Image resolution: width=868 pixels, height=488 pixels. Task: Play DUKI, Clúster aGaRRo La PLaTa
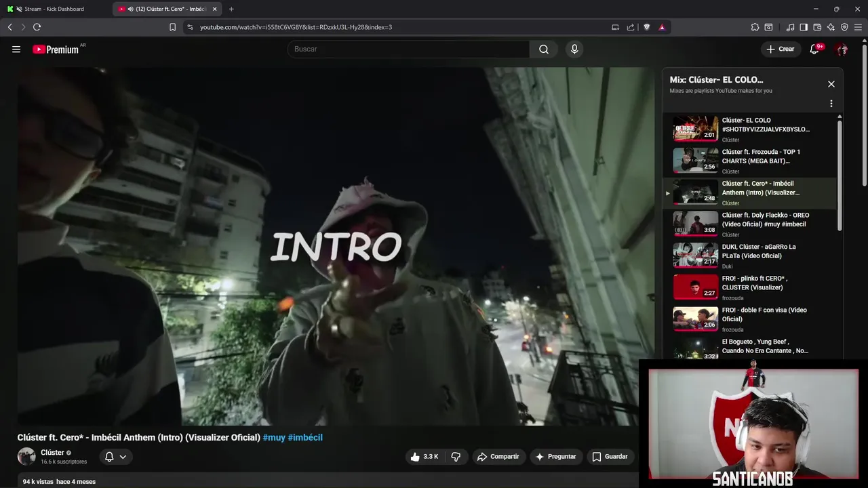tap(749, 256)
